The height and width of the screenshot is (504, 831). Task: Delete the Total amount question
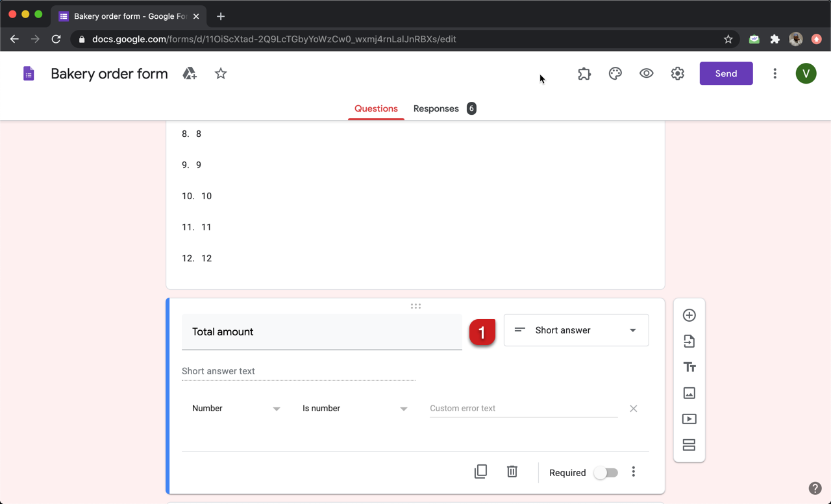pos(512,472)
